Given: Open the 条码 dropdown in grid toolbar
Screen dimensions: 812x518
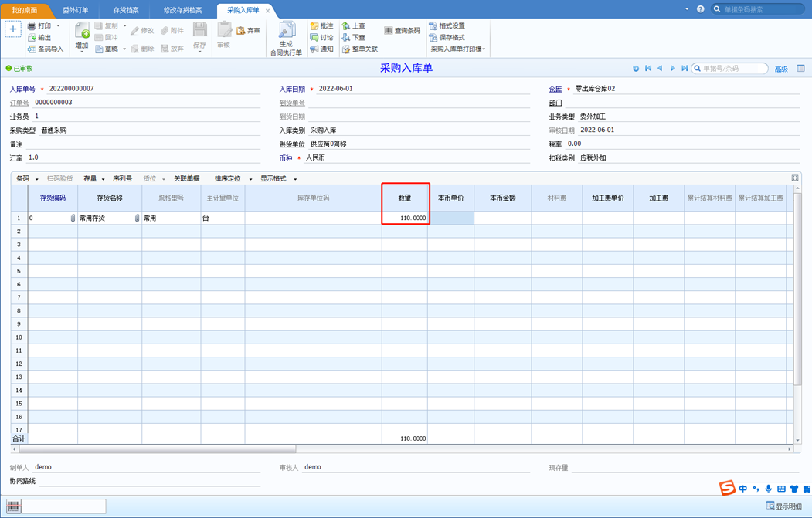Looking at the screenshot, I should coord(37,179).
